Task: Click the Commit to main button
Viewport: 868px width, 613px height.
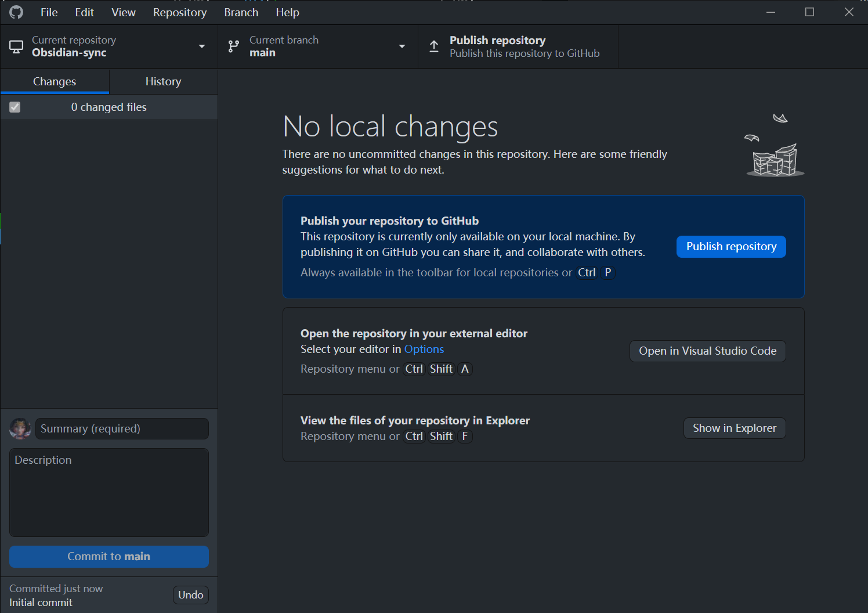Action: (109, 557)
